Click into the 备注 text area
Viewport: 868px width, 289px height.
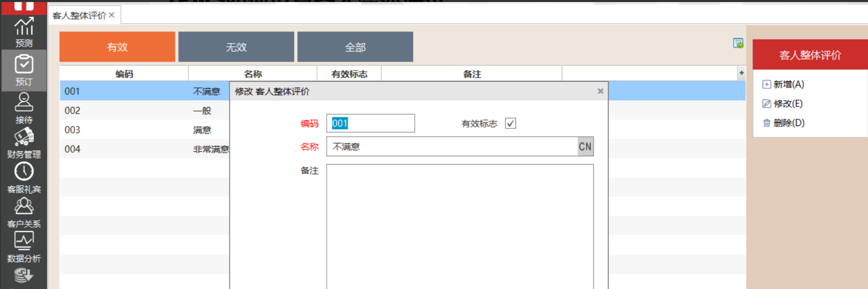459,226
